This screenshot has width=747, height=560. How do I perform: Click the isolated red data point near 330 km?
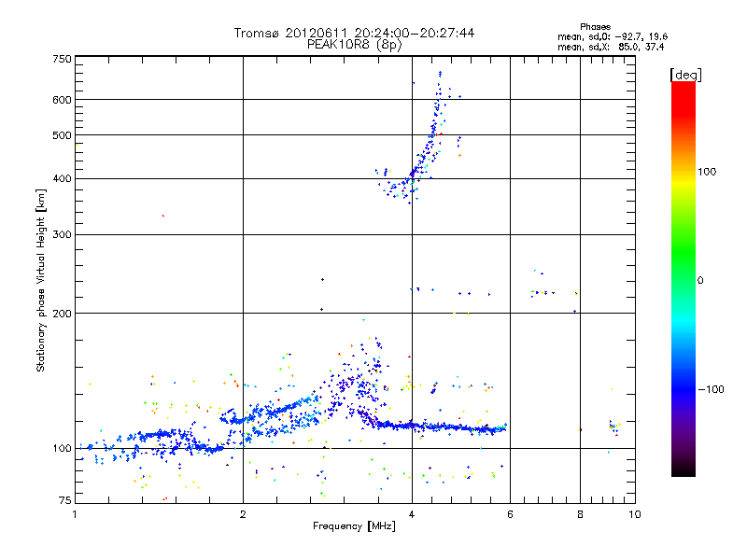click(x=163, y=216)
